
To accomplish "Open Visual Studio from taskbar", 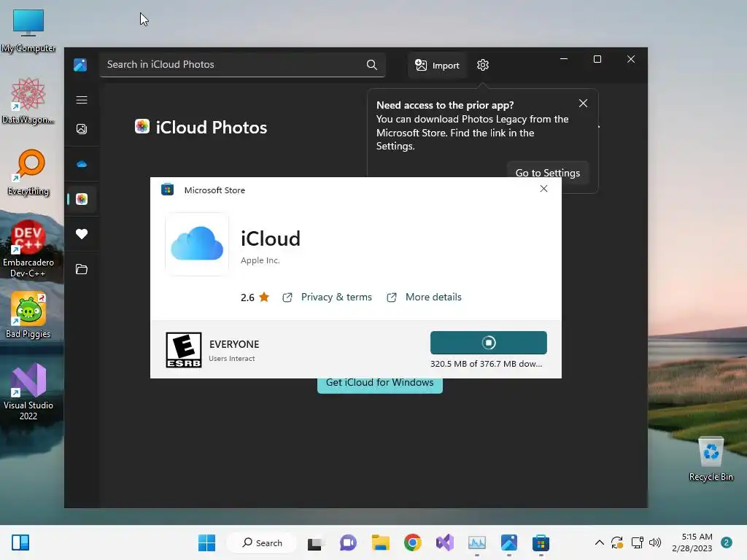I will pos(444,542).
